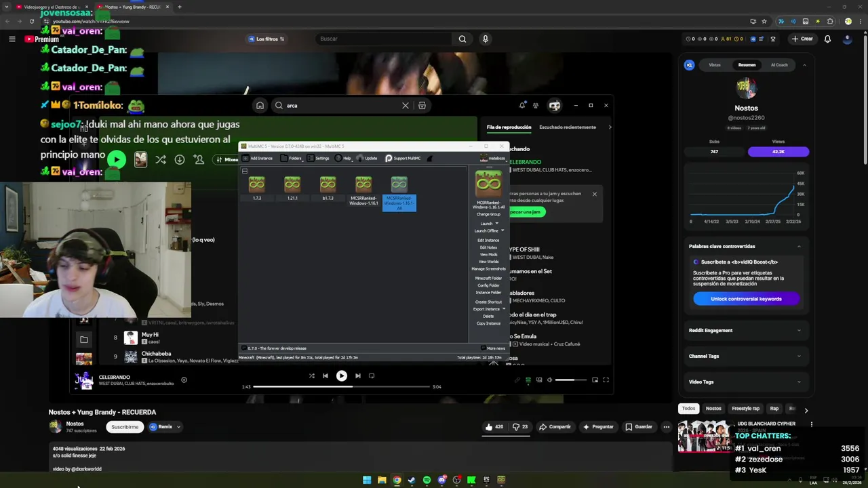The width and height of the screenshot is (868, 488).
Task: Open Spotify notifications bell
Action: [522, 106]
